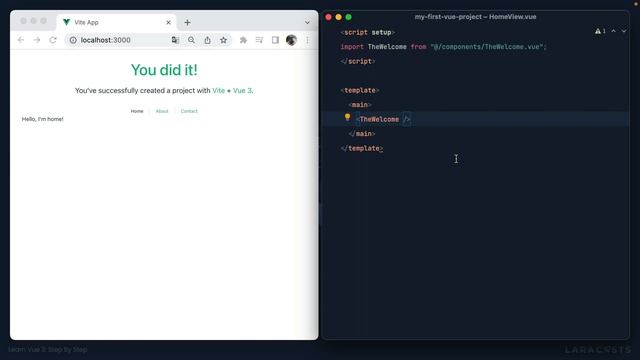Open Chrome three-dot menu
640x360 pixels.
point(307,40)
